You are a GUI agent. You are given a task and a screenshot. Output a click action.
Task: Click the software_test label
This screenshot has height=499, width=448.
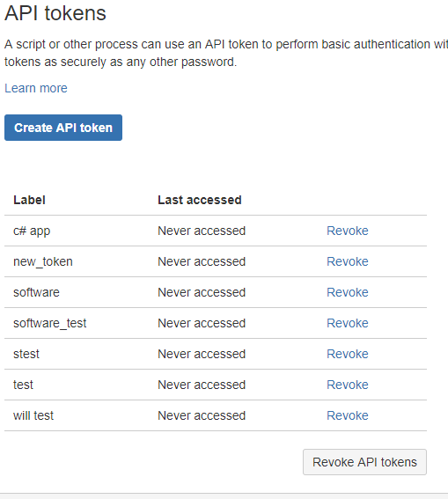(50, 323)
